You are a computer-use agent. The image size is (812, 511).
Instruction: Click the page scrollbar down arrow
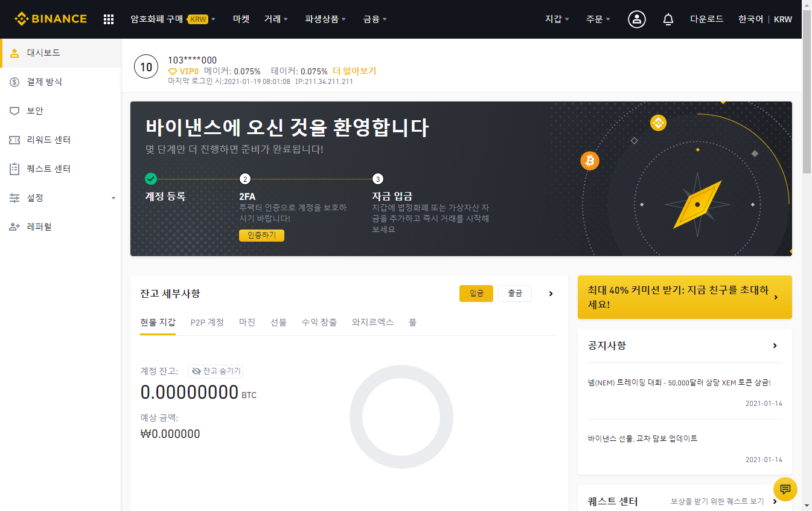tap(807, 505)
